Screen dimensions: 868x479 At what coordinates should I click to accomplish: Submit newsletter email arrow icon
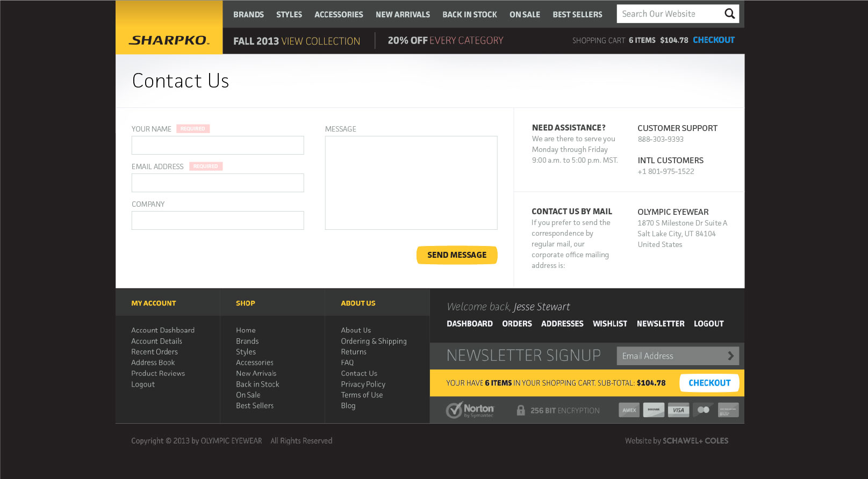pos(730,355)
